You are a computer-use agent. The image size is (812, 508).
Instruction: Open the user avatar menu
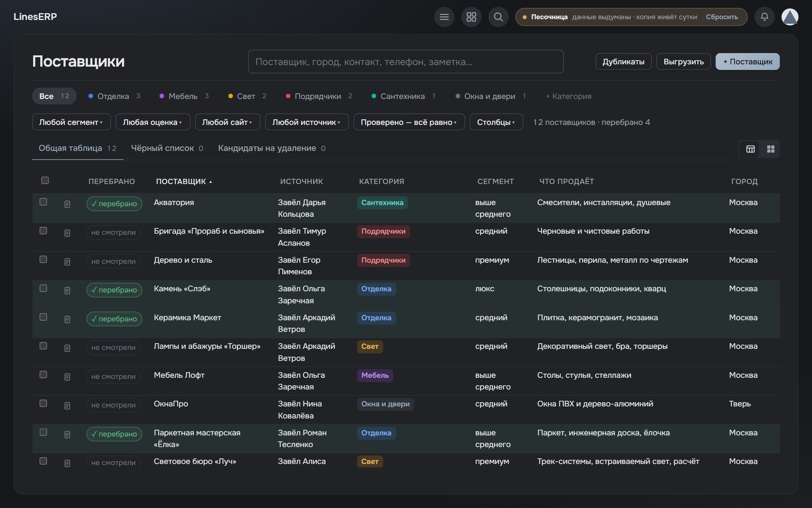click(790, 17)
